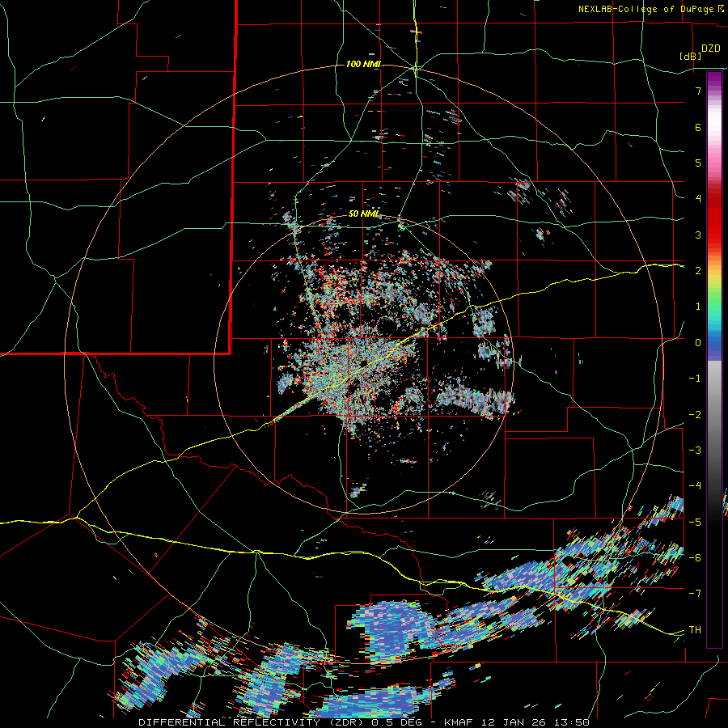Click the [dB] unit label
This screenshot has width=728, height=728.
(x=690, y=57)
